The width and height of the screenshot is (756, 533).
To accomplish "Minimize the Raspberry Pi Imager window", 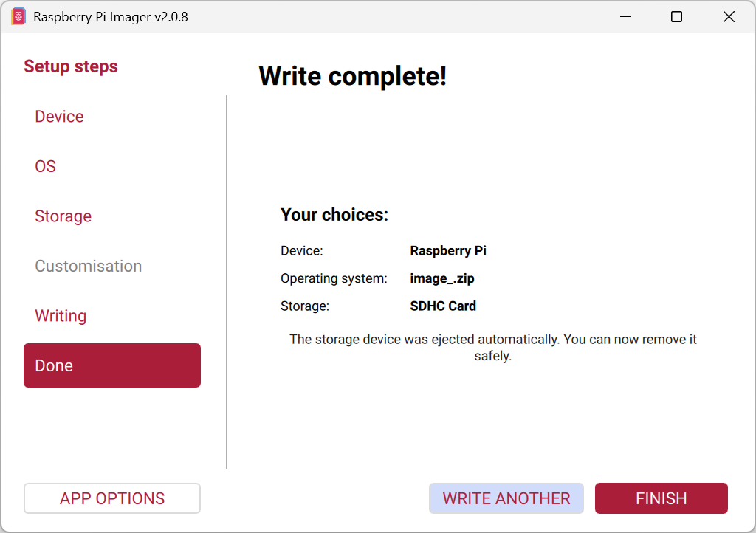I will pyautogui.click(x=626, y=17).
